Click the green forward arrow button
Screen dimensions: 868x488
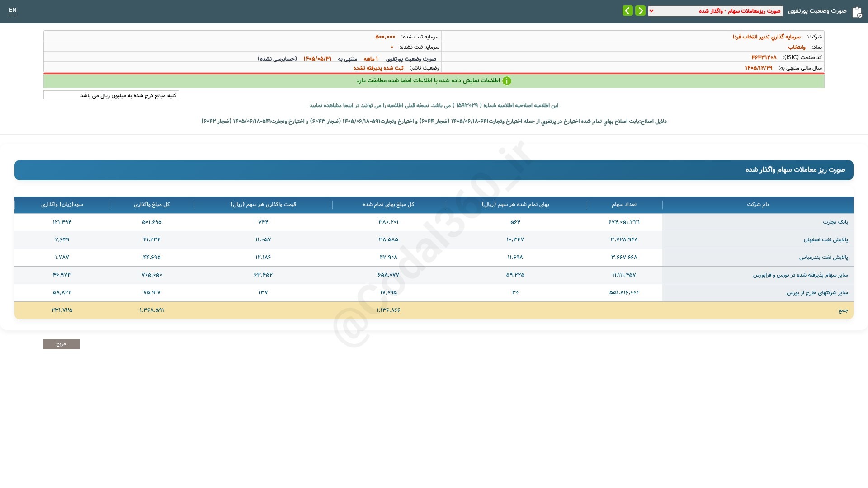(640, 11)
